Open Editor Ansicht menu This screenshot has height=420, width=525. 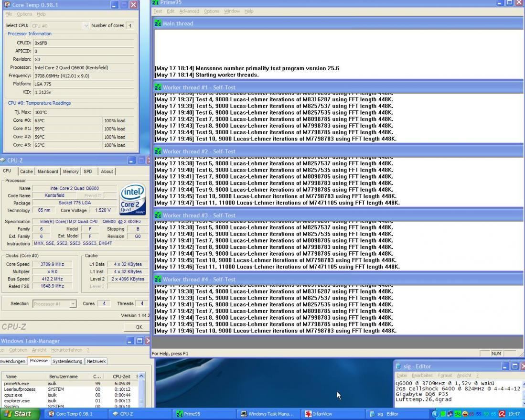coord(464,376)
